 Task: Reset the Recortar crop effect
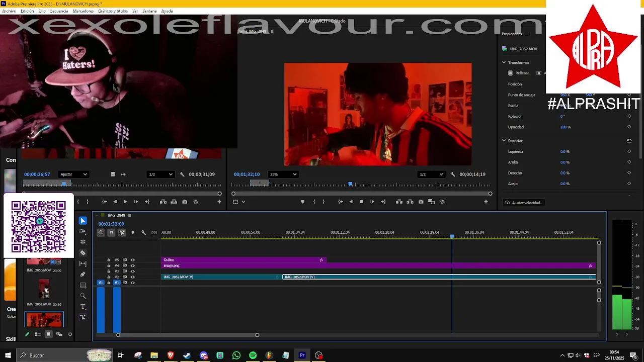coord(629,141)
